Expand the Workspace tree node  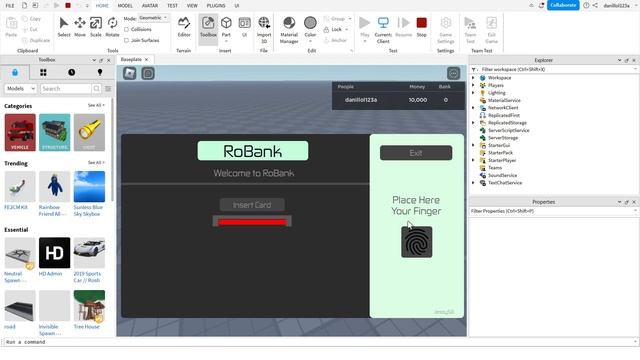click(x=473, y=78)
